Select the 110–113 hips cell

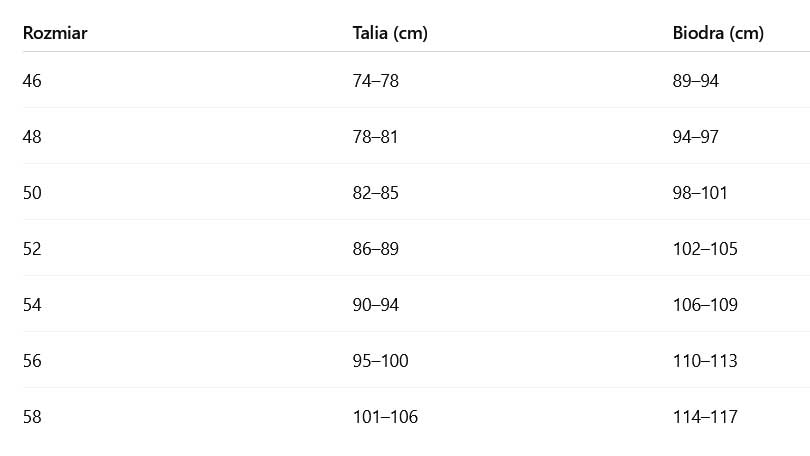pos(705,361)
